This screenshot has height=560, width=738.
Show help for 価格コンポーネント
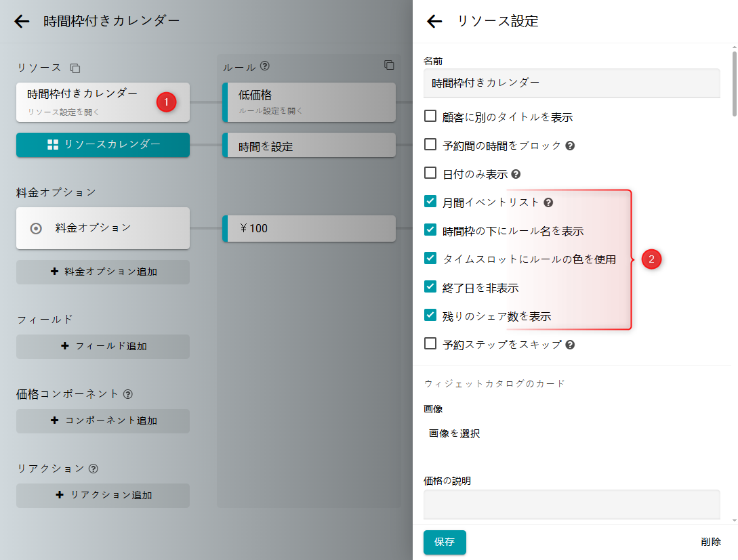(x=128, y=394)
